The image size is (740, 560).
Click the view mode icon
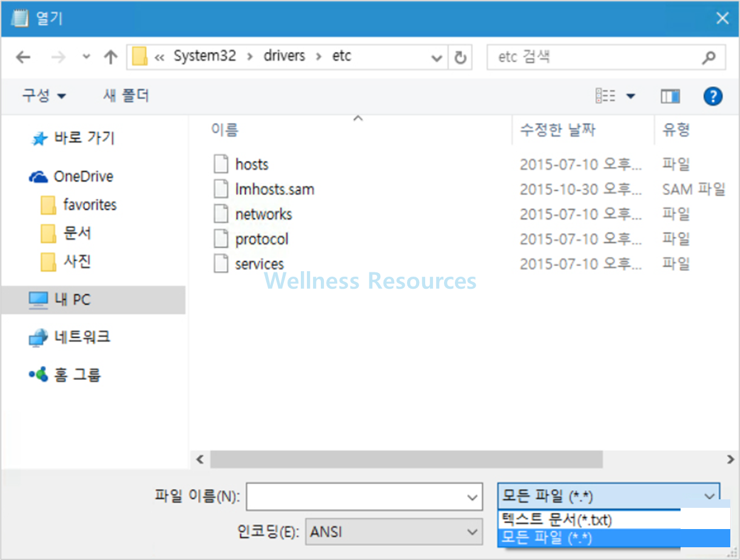coord(605,96)
